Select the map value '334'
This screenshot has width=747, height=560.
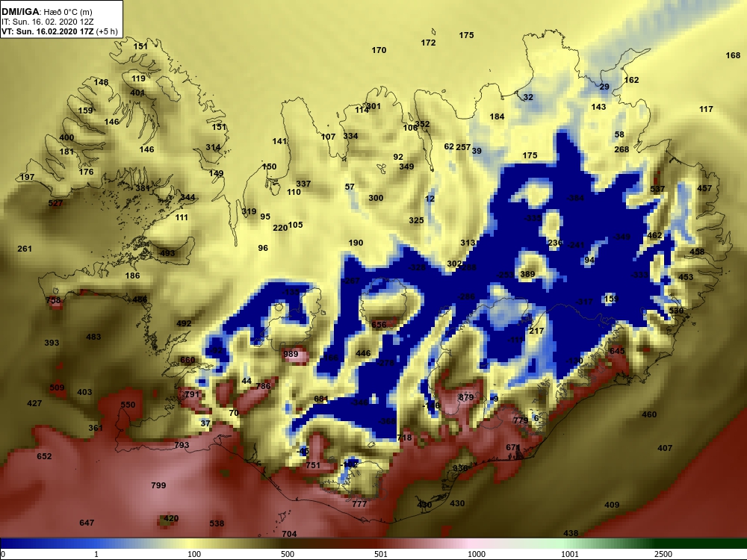[350, 136]
